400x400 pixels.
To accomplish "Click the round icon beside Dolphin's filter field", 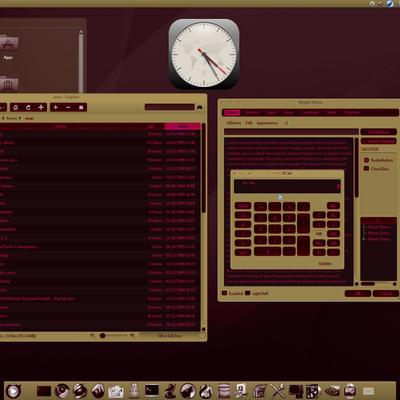I will pos(199,107).
